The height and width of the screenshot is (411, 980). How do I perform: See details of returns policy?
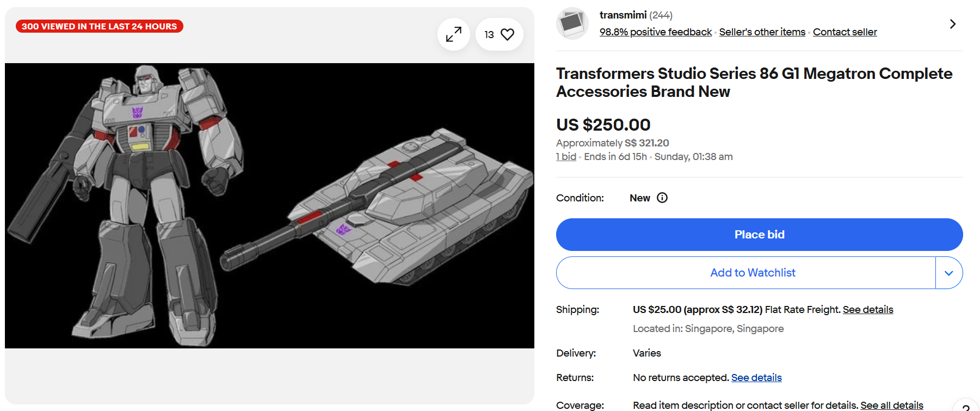click(756, 378)
